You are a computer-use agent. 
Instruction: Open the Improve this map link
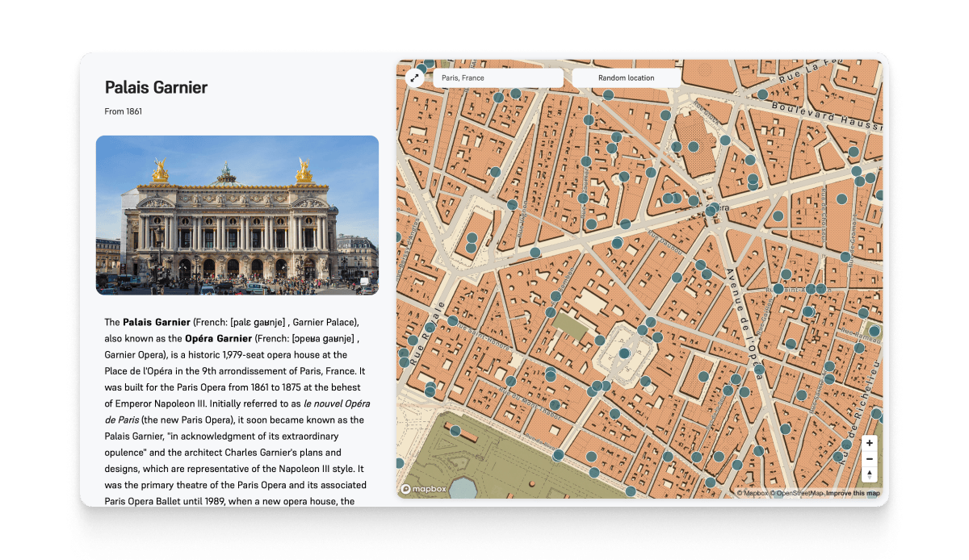tap(854, 491)
